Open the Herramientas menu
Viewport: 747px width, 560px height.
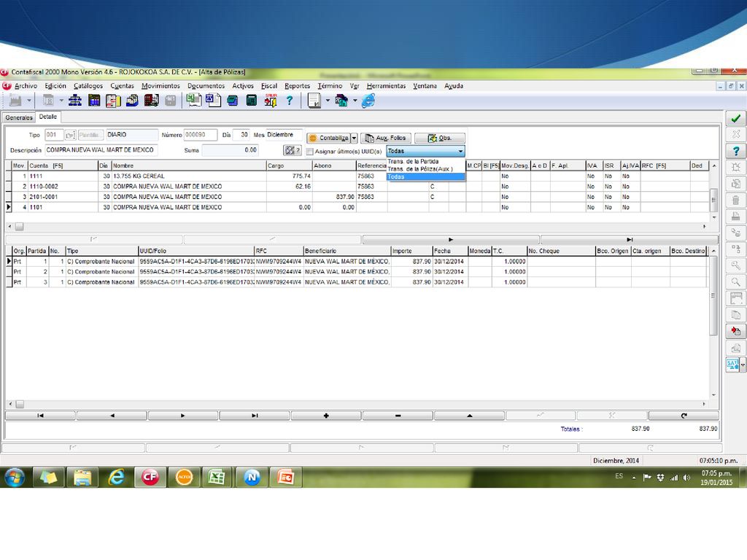tap(386, 86)
